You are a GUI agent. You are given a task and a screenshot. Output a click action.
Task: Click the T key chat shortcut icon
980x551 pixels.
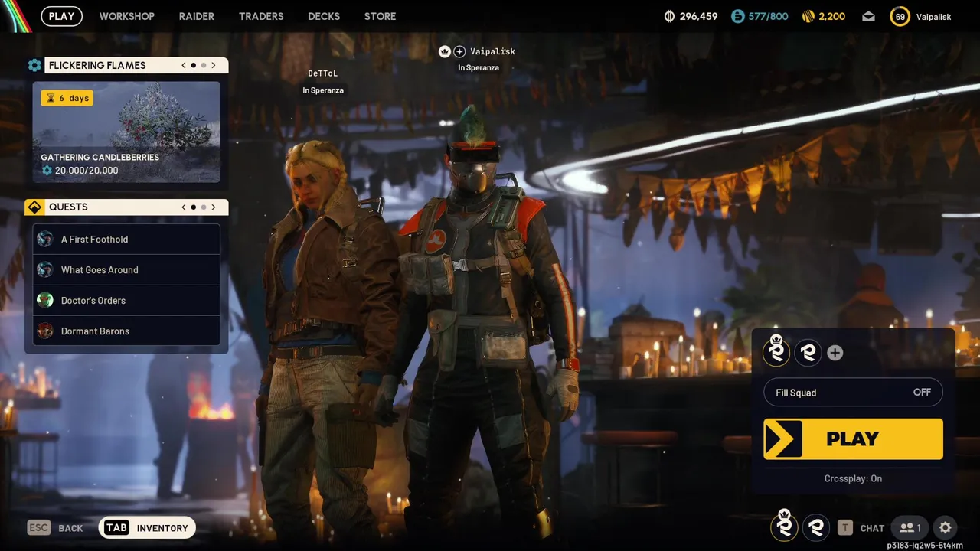[844, 527]
